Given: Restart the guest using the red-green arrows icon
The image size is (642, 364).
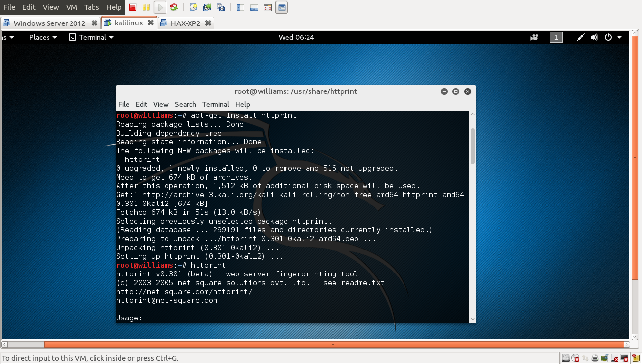Looking at the screenshot, I should pos(174,7).
